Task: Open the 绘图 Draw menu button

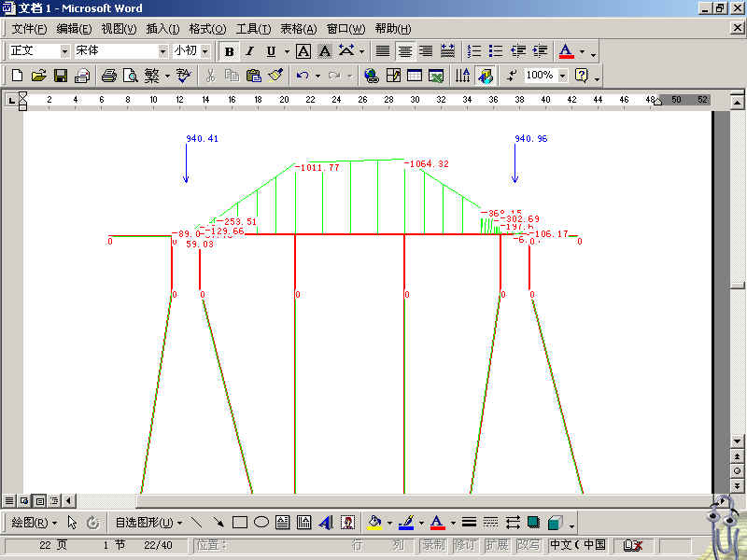Action: (x=34, y=523)
